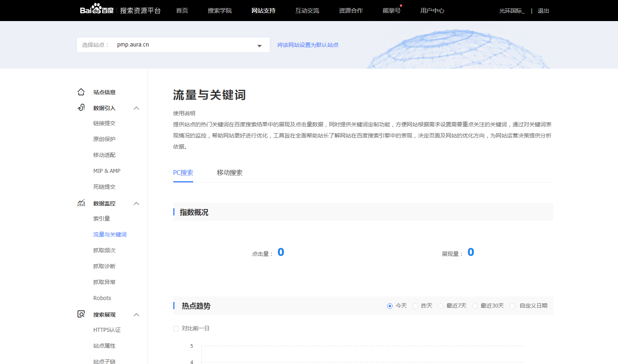Image resolution: width=618 pixels, height=364 pixels.
Task: Select the 今天 radio button
Action: click(x=389, y=306)
